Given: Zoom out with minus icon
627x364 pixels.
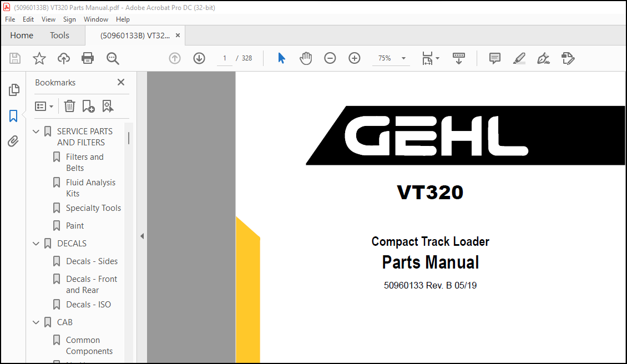Looking at the screenshot, I should tap(330, 58).
